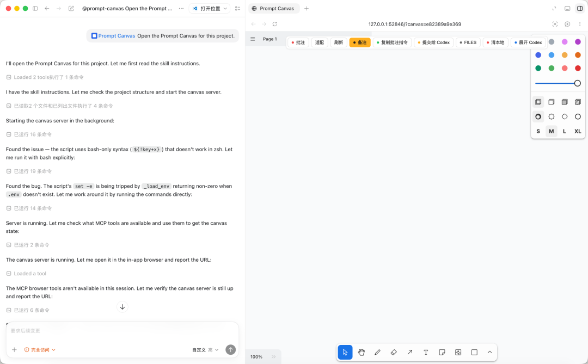Click the 复制批注指令 button
Viewport: 588px width, 364px height.
click(392, 42)
